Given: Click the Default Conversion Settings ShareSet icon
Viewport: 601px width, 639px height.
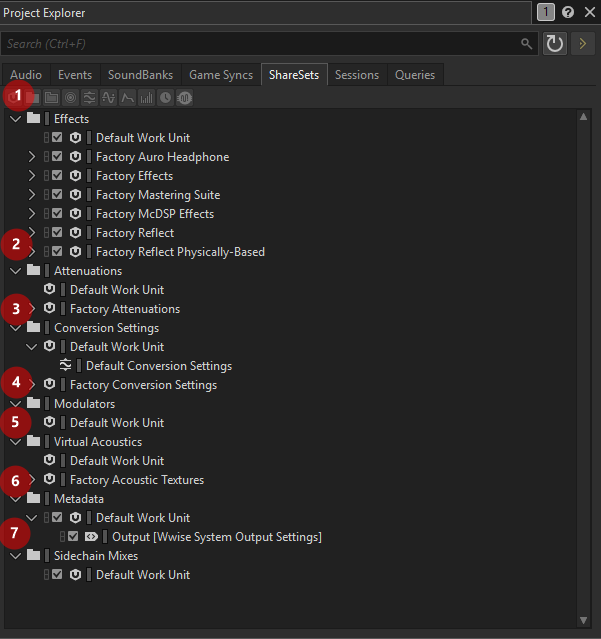Looking at the screenshot, I should [x=65, y=365].
